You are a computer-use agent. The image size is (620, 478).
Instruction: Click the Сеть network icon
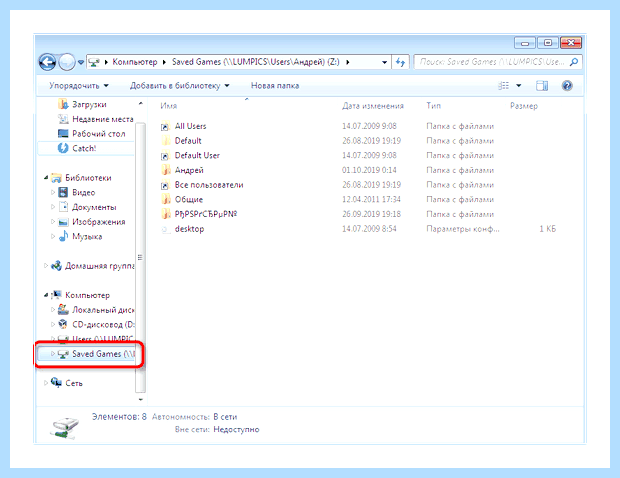point(57,383)
